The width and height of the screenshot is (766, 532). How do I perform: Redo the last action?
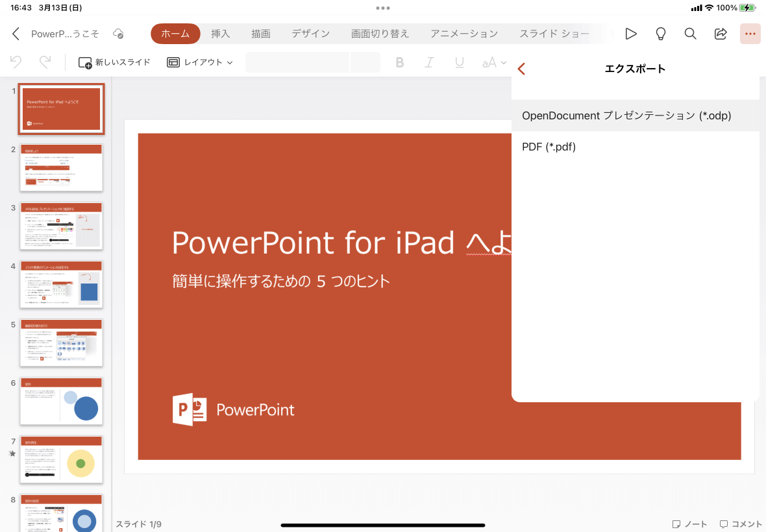(x=45, y=62)
